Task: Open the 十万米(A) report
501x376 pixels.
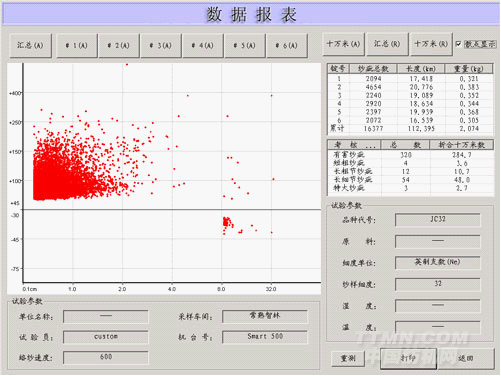Action: point(343,44)
